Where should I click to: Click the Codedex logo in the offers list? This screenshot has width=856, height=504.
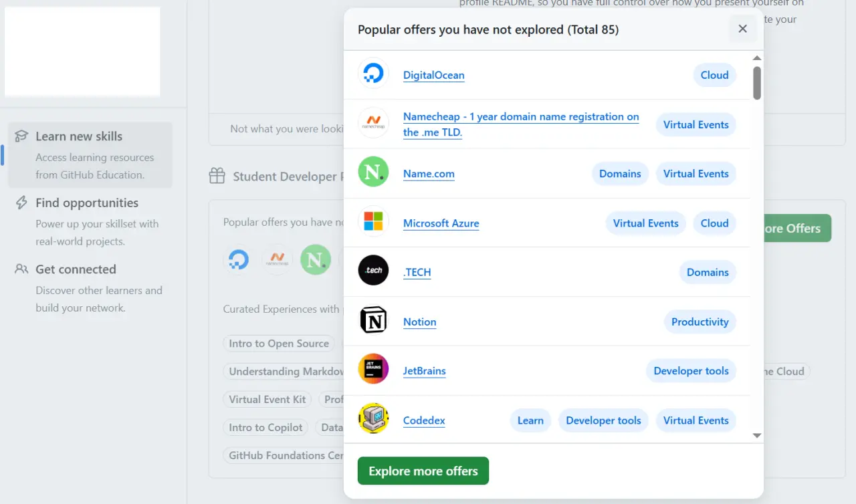373,420
